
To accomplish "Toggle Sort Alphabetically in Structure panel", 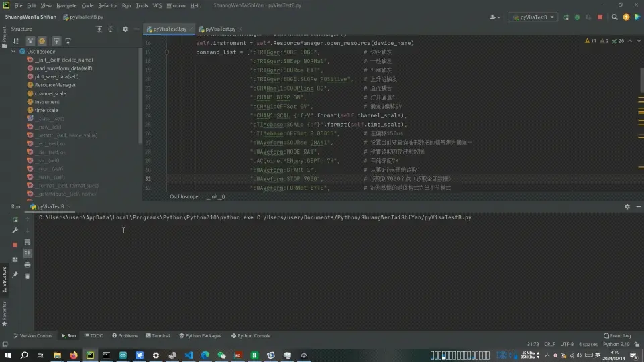I will coord(15,41).
